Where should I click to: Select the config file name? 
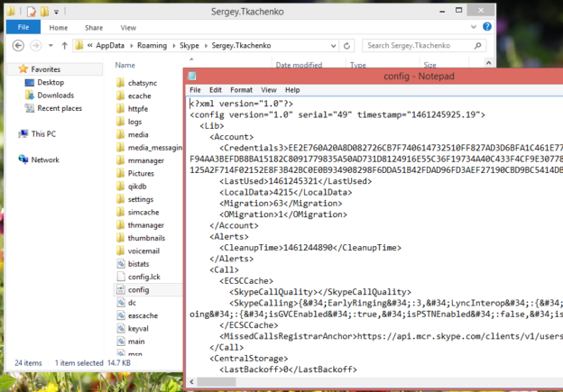click(138, 290)
